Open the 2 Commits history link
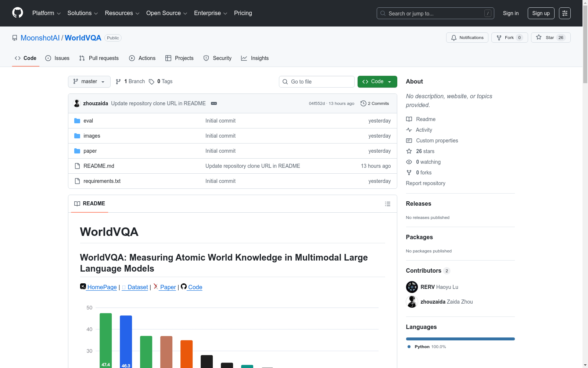The image size is (588, 368). coord(375,103)
